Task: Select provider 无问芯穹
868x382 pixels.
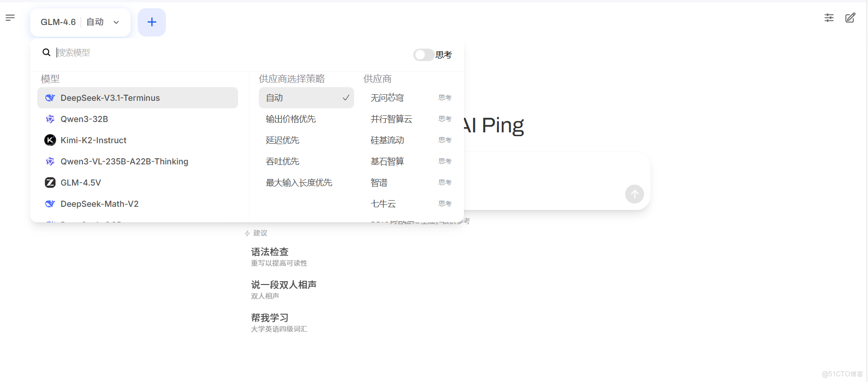Action: click(387, 98)
